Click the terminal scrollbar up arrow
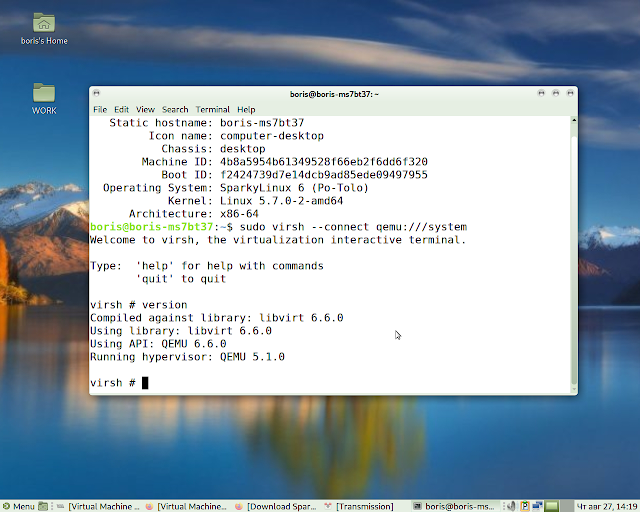The height and width of the screenshot is (512, 640). [x=574, y=120]
